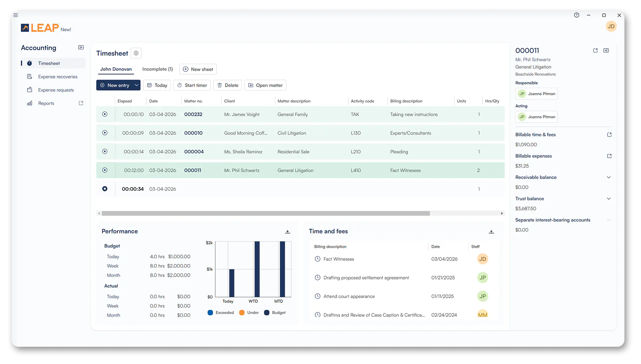Resume timer on Mr. Phil Schwartz entry
The width and height of the screenshot is (641, 364).
[105, 170]
